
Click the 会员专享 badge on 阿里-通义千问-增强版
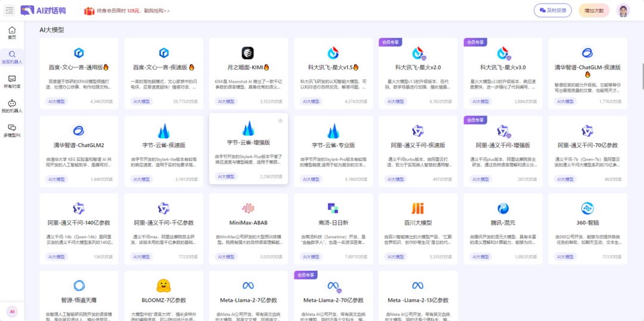pyautogui.click(x=475, y=119)
